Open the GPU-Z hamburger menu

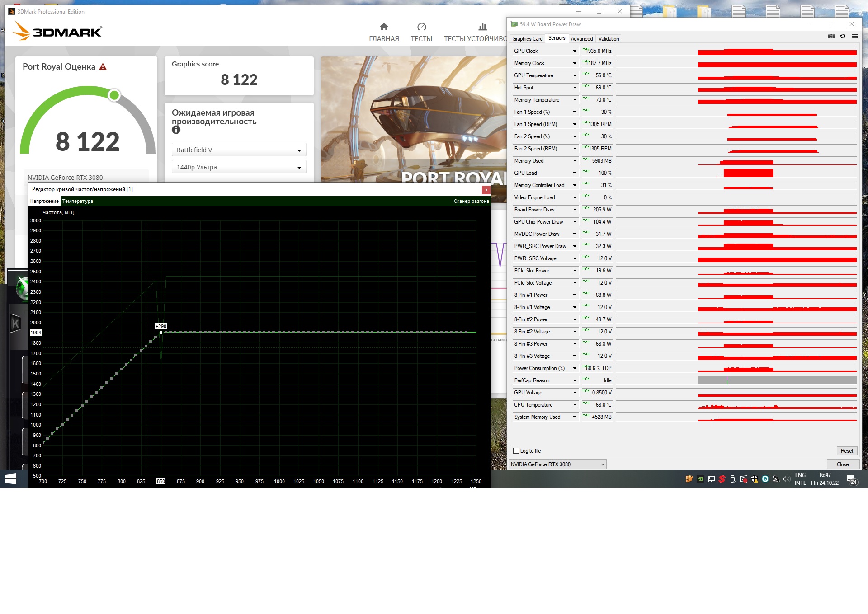(x=854, y=36)
